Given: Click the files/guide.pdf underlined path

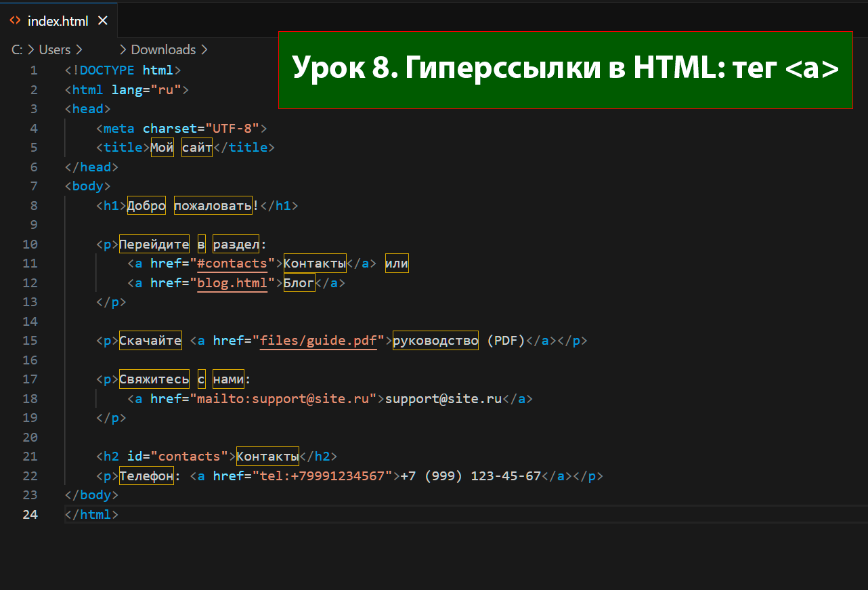Looking at the screenshot, I should click(x=318, y=341).
